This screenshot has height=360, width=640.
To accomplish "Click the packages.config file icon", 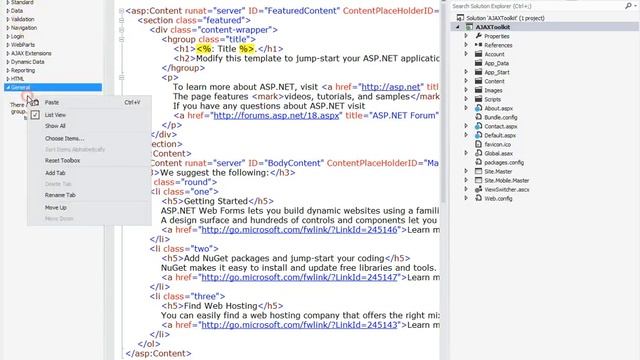I will tap(478, 162).
